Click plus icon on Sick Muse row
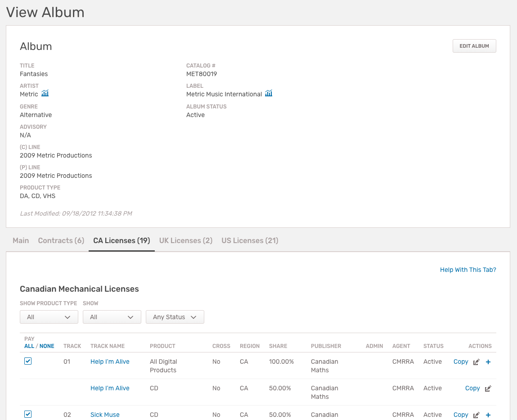 pyautogui.click(x=488, y=415)
